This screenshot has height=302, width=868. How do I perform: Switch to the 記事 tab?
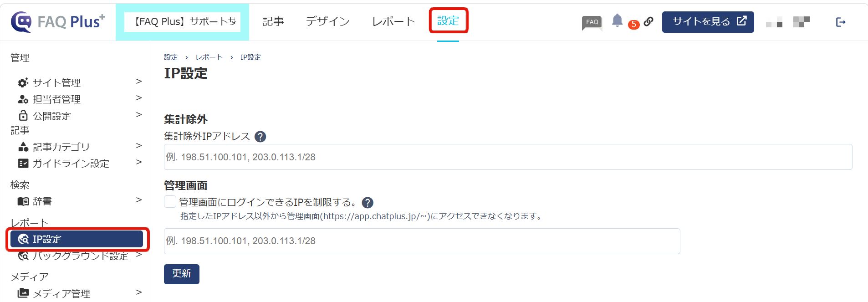pyautogui.click(x=273, y=21)
